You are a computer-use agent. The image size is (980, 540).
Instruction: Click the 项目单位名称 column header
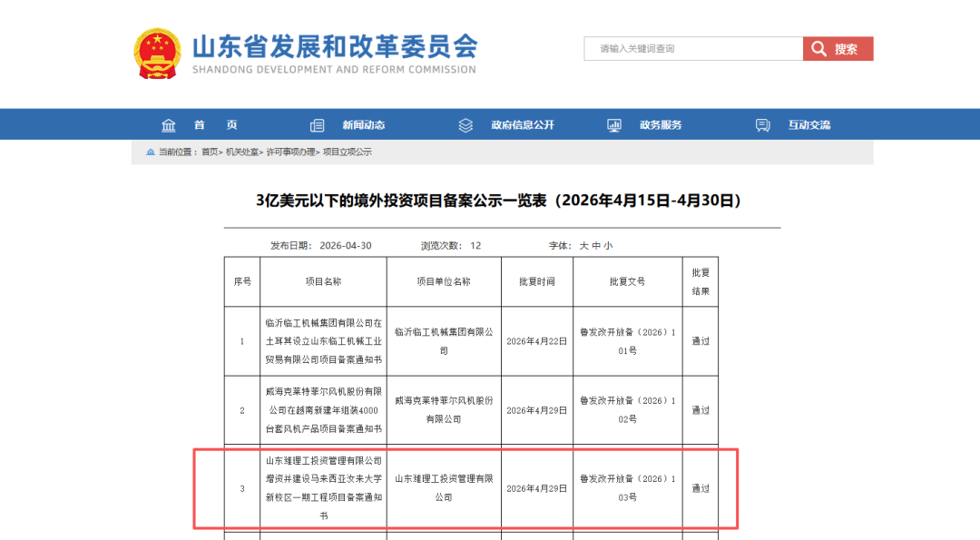pyautogui.click(x=444, y=282)
